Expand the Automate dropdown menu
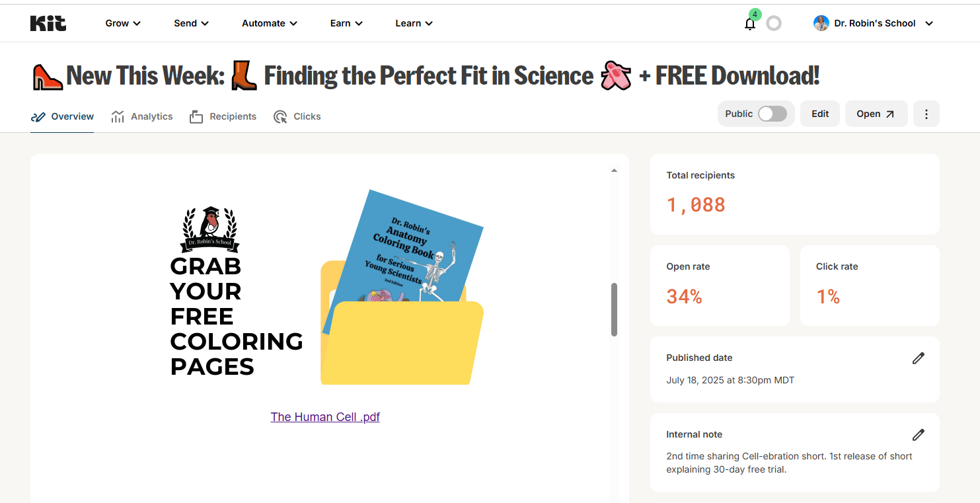This screenshot has height=503, width=980. 269,23
